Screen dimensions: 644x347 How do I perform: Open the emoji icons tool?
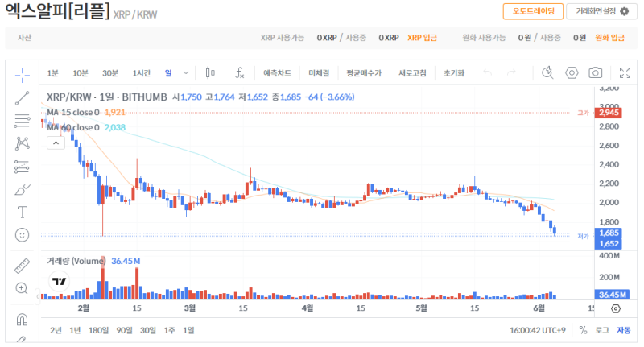pyautogui.click(x=23, y=235)
